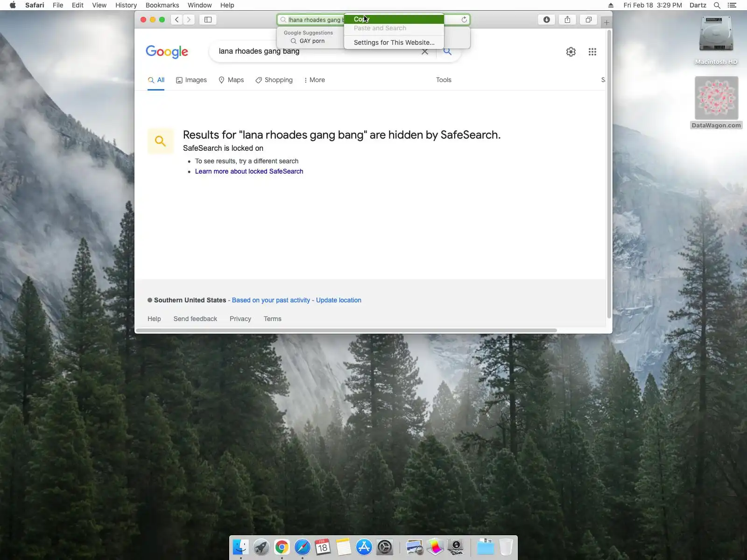Open the History menu
The width and height of the screenshot is (747, 560).
coord(126,5)
